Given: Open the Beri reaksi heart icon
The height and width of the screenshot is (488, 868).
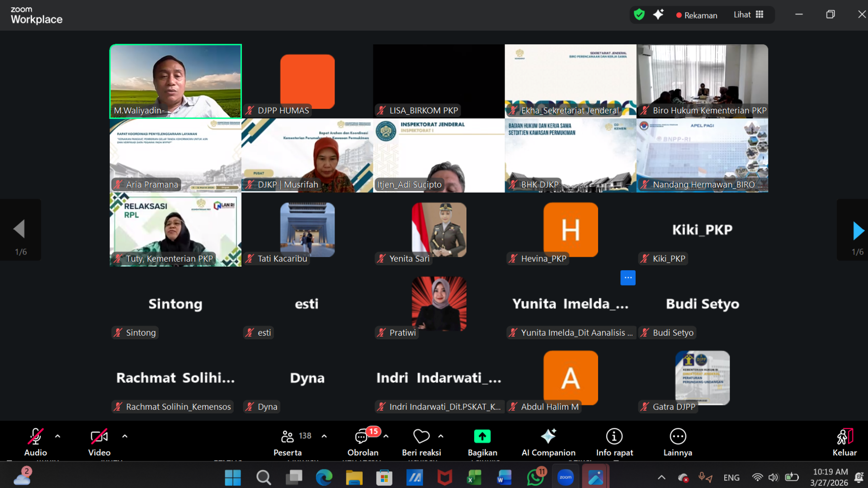Looking at the screenshot, I should [x=421, y=437].
